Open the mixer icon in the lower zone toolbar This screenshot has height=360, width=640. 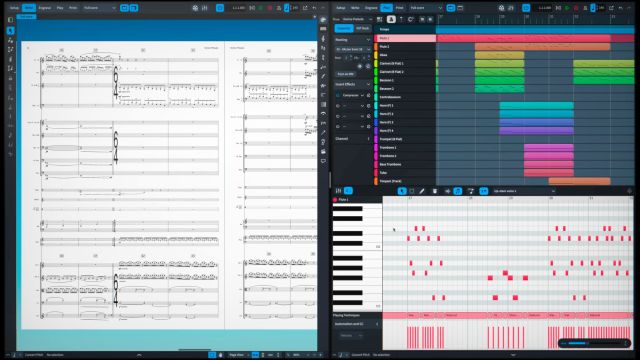(338, 191)
